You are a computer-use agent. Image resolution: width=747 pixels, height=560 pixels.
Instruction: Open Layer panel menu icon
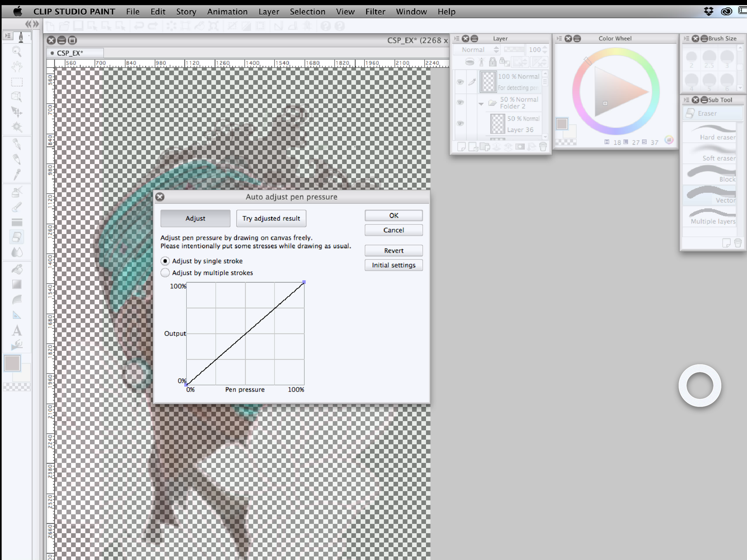coord(457,39)
